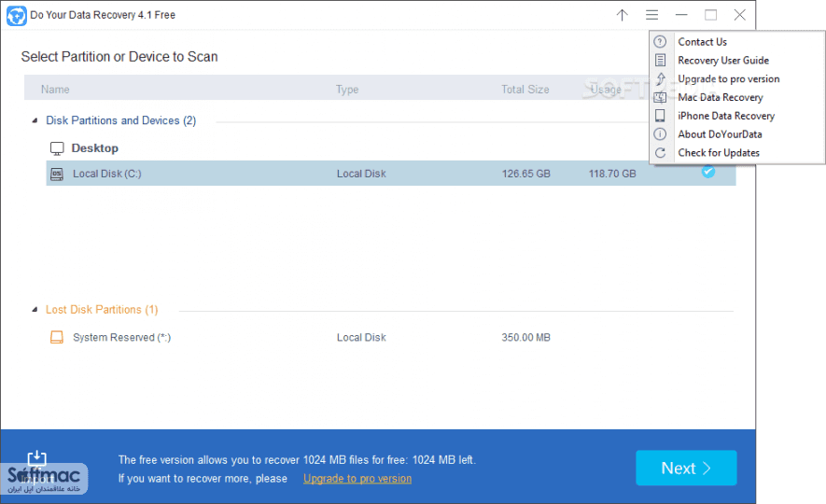Click the Next button
The image size is (826, 504).
click(x=686, y=468)
